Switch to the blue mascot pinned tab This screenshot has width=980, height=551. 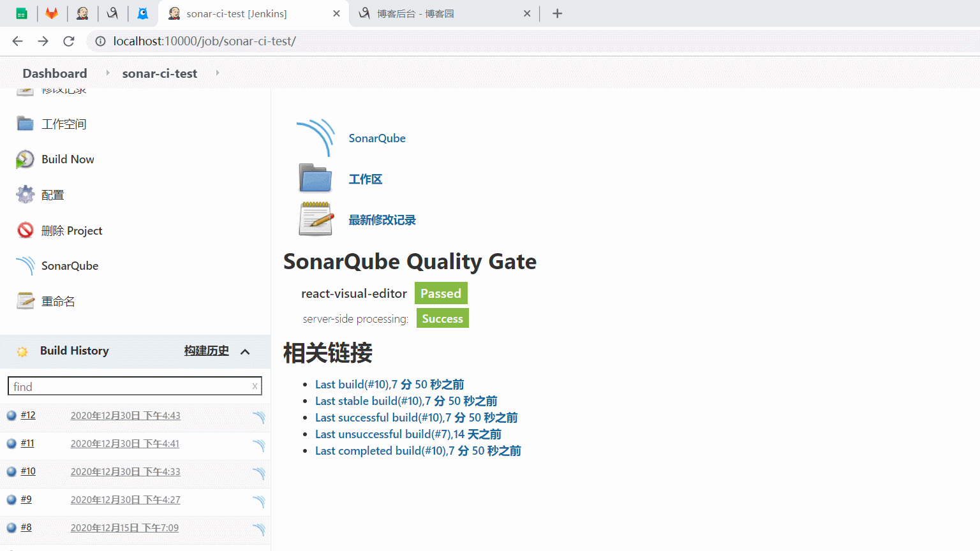point(143,13)
